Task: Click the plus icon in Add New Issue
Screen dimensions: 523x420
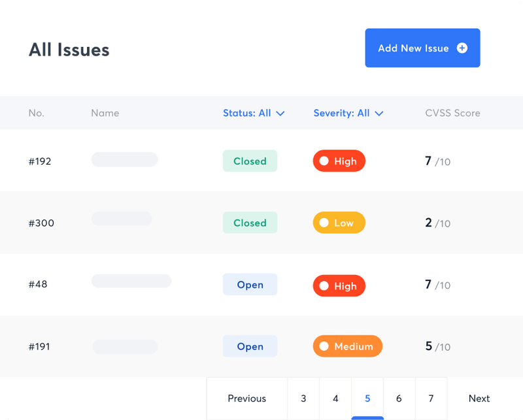Action: pyautogui.click(x=462, y=48)
